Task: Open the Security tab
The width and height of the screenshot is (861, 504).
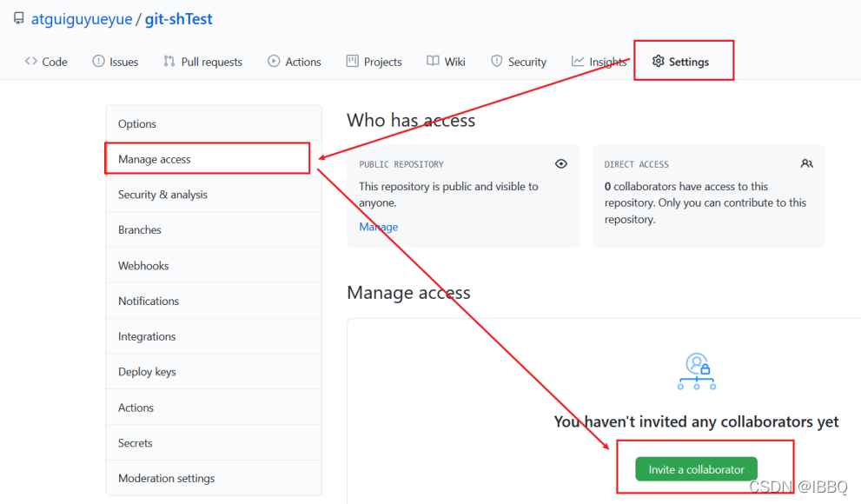Action: [x=519, y=62]
